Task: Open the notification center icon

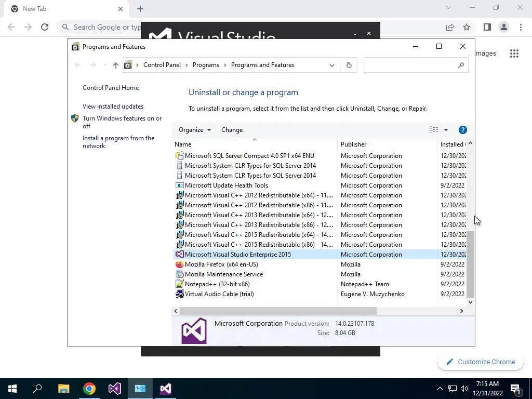Action: coord(516,389)
